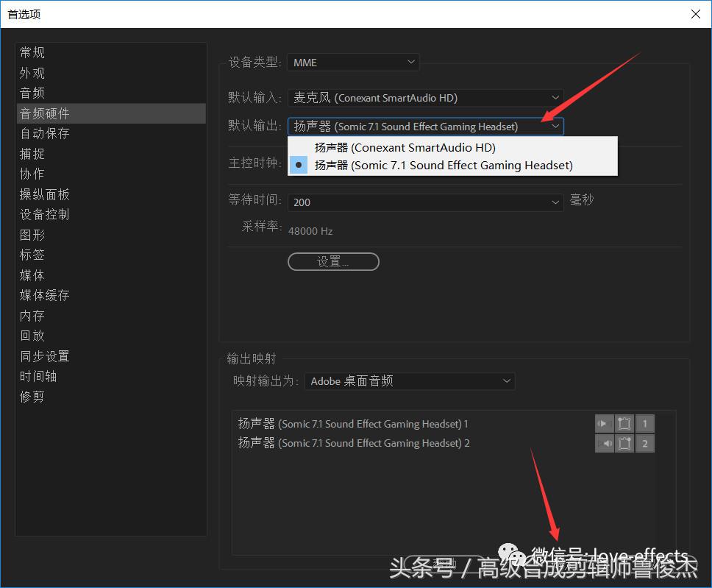712x588 pixels.
Task: Expand the 等待时间 dropdown arrow
Action: (555, 202)
